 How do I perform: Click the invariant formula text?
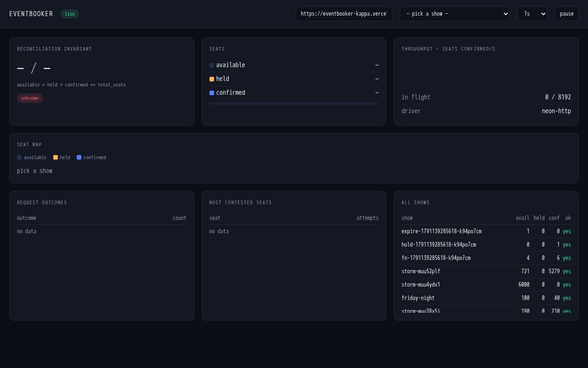coord(71,85)
